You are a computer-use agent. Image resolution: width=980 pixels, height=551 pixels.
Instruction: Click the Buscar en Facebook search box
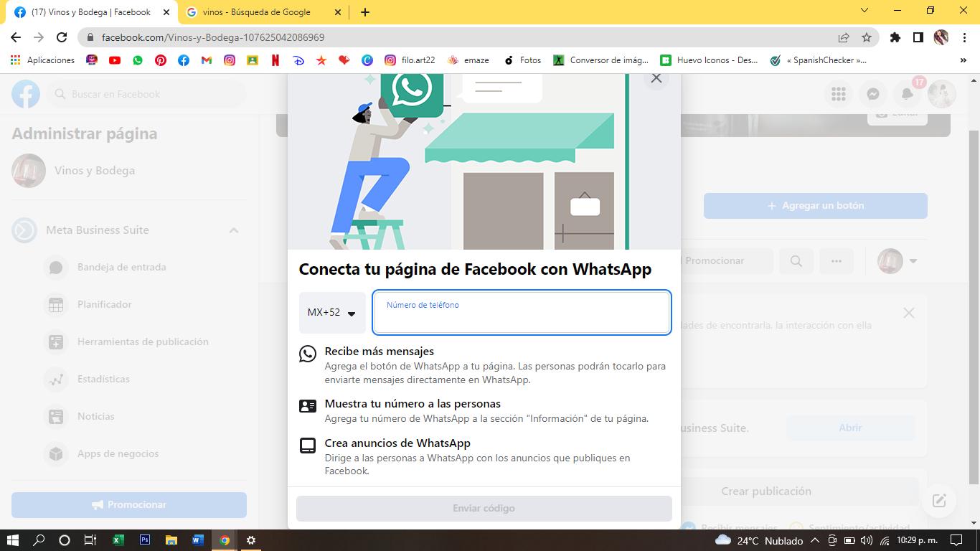tap(146, 94)
